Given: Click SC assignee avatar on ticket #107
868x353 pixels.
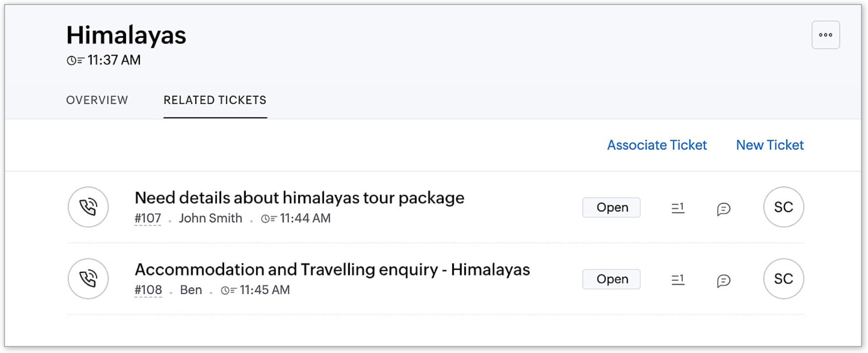Looking at the screenshot, I should click(x=783, y=207).
